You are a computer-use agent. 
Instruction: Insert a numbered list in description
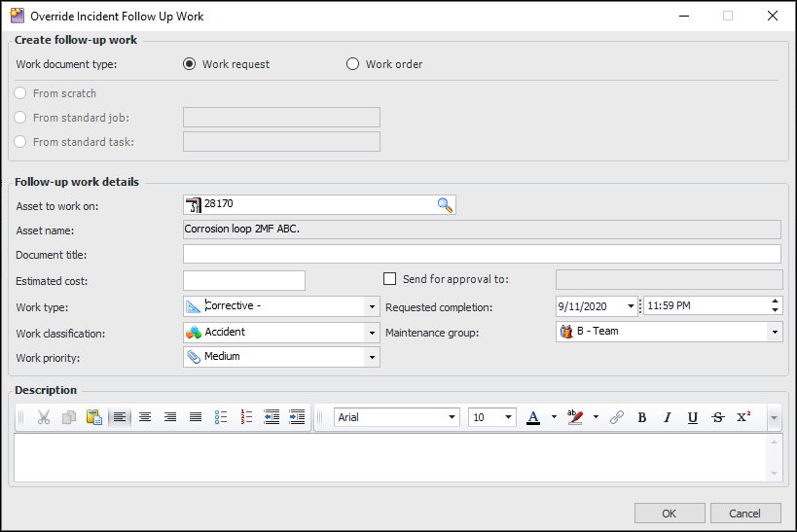(246, 417)
